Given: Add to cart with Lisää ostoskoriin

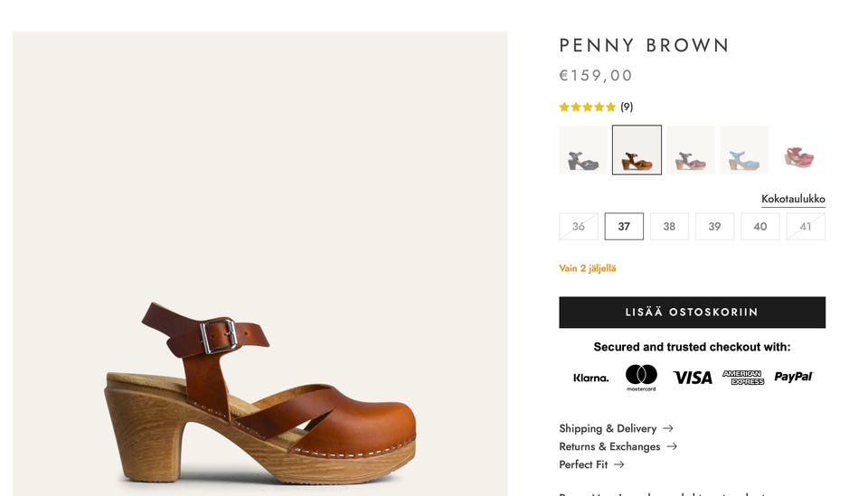Looking at the screenshot, I should 692,313.
